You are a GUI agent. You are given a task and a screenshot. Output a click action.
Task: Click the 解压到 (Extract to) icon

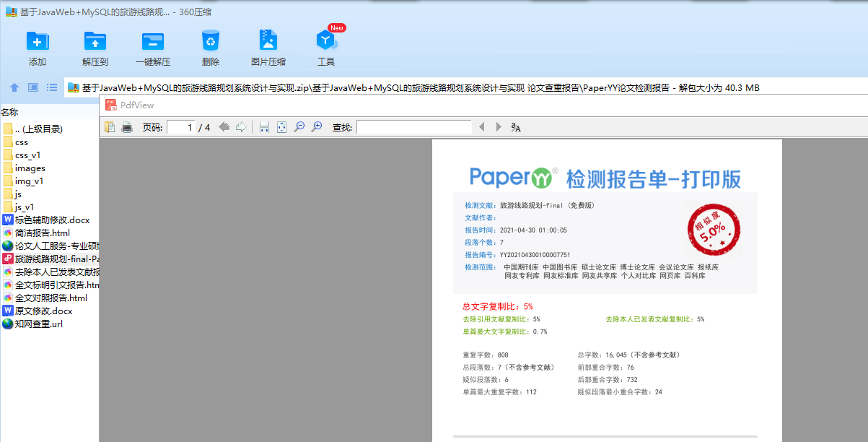tap(95, 41)
